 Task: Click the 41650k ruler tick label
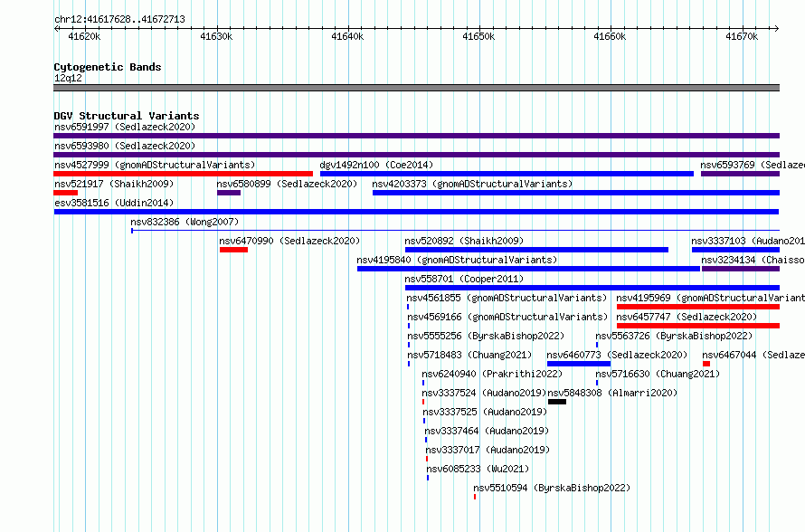click(x=478, y=36)
